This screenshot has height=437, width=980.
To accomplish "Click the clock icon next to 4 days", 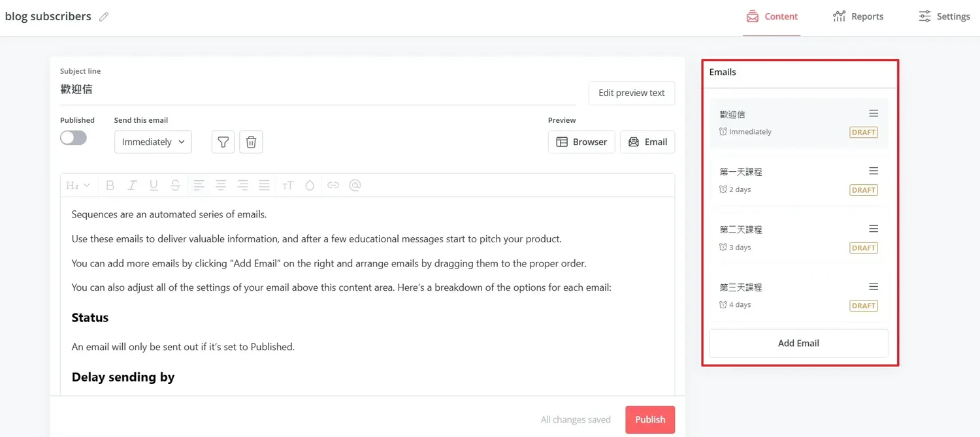I will [x=723, y=304].
